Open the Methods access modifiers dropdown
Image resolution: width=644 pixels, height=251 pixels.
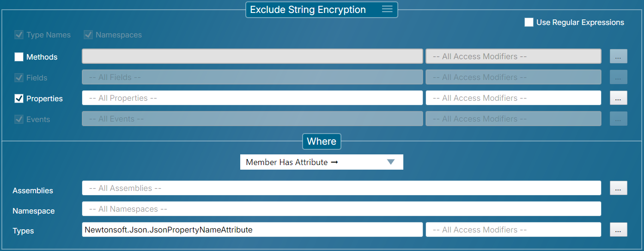coord(513,56)
